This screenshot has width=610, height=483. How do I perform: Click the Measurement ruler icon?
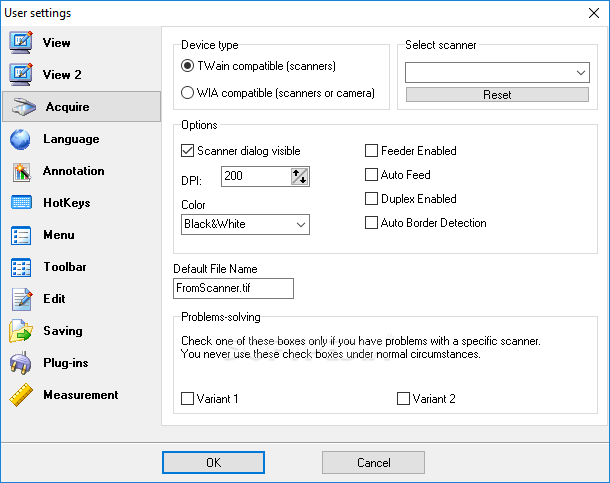point(21,395)
